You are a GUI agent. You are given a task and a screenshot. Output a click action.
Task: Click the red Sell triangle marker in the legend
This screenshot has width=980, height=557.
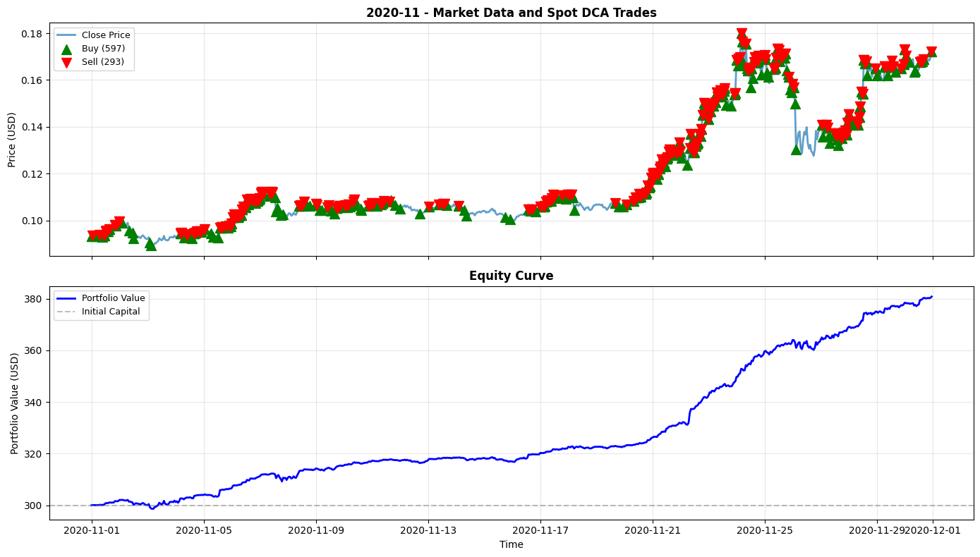tap(66, 63)
